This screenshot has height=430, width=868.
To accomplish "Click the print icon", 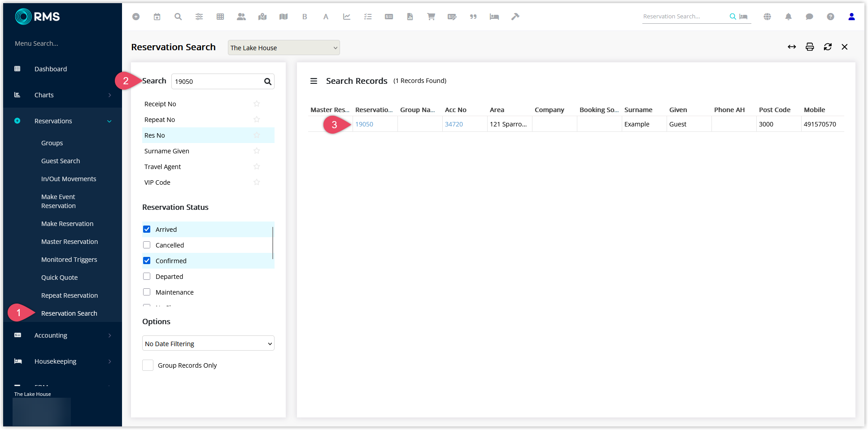I will click(810, 47).
